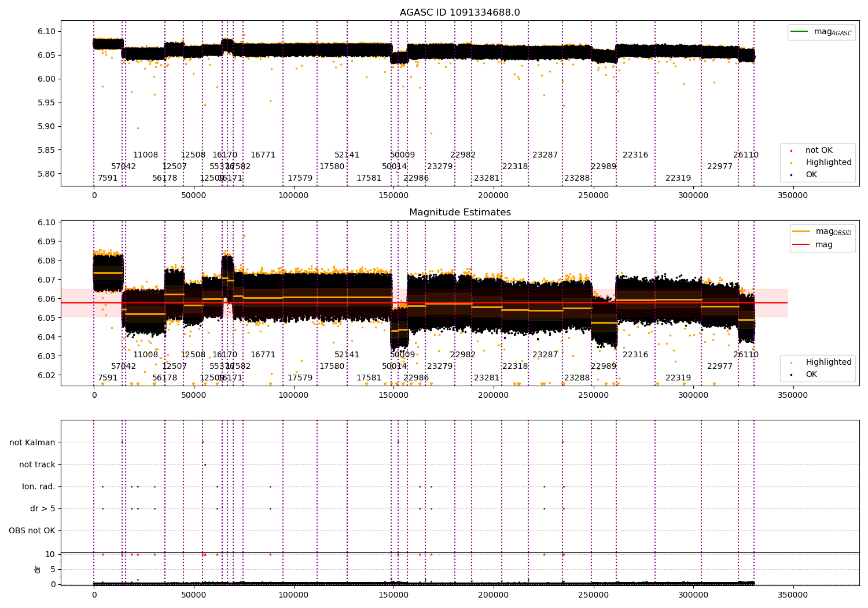Click 'Highlighted' in the top panel legend
The image size is (868, 608).
829,163
